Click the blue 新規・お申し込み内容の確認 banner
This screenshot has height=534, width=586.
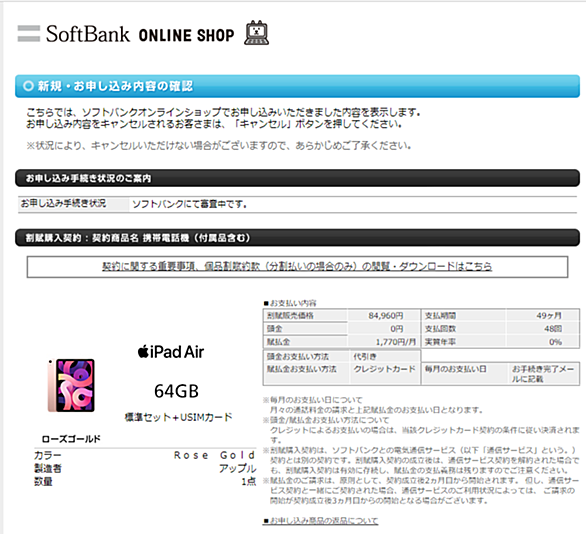tap(297, 86)
